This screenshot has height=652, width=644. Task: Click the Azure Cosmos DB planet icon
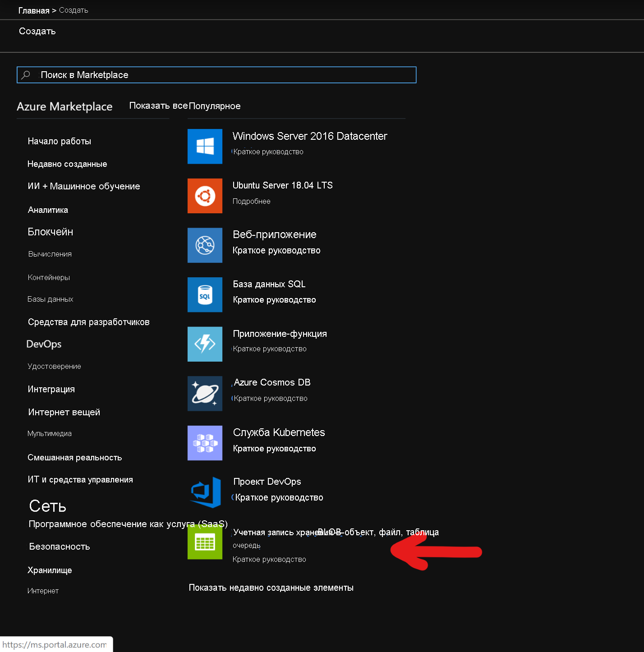coord(205,394)
